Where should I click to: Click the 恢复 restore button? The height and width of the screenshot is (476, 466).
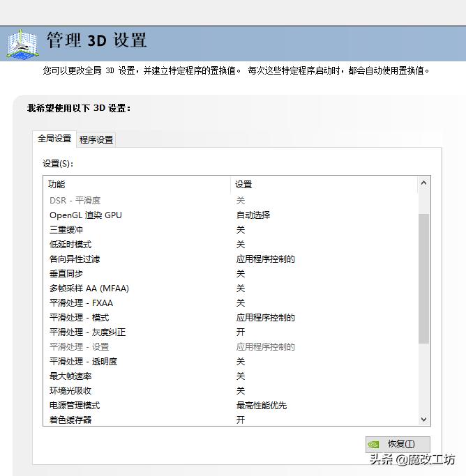point(398,445)
